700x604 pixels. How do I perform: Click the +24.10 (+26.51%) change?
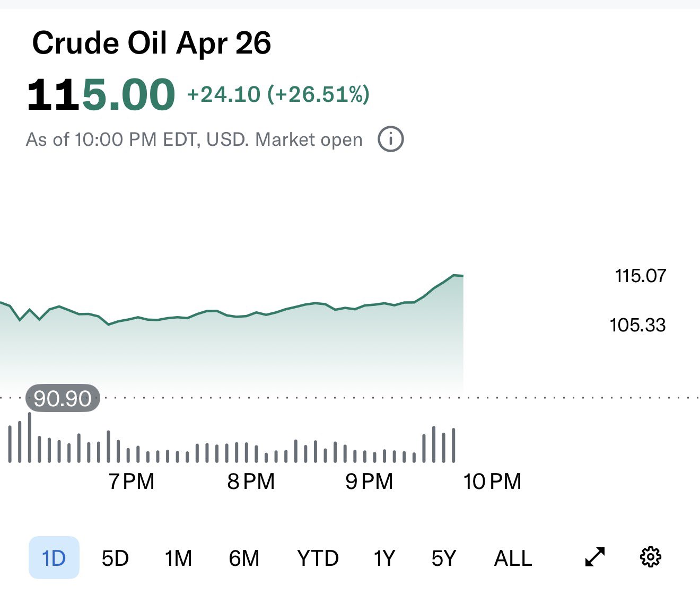click(278, 94)
